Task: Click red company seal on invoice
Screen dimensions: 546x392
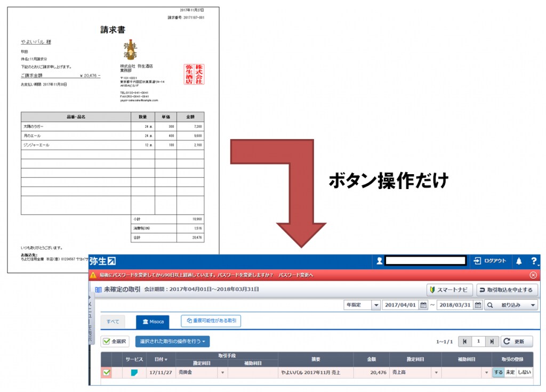Action: coord(194,74)
